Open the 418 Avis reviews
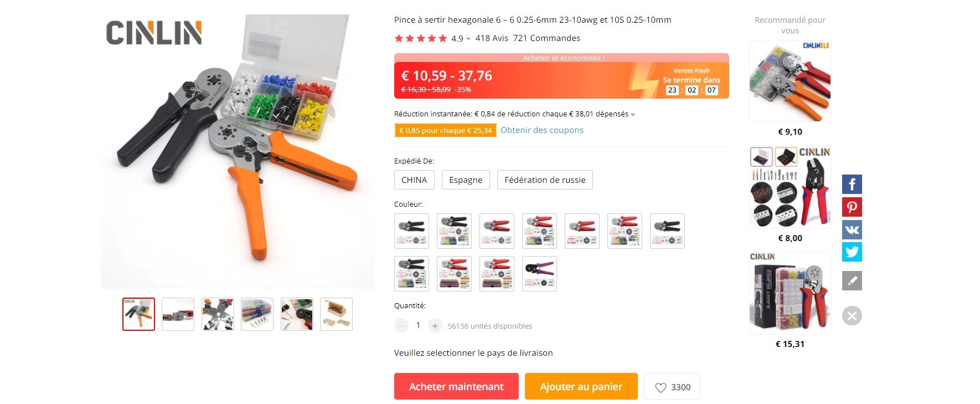Viewport: 980px width, 404px height. click(x=492, y=38)
